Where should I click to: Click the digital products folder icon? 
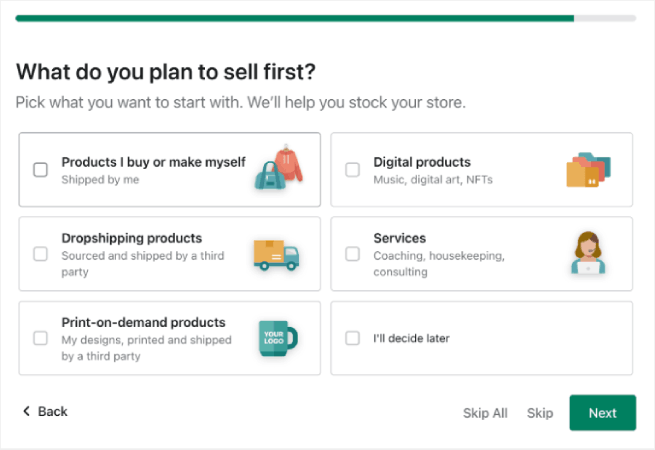coord(587,170)
